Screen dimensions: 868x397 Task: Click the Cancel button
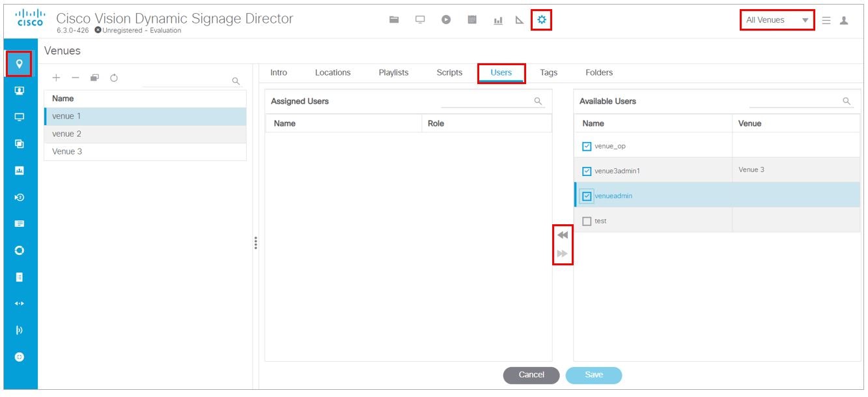531,375
